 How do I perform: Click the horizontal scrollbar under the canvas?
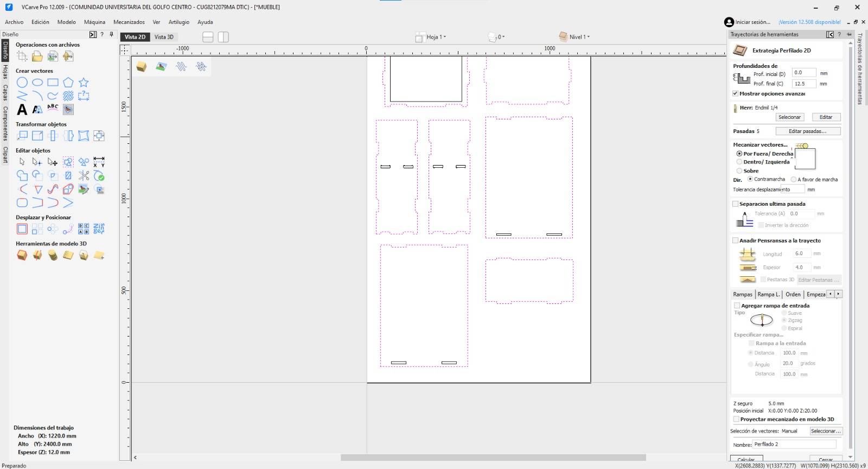493,458
